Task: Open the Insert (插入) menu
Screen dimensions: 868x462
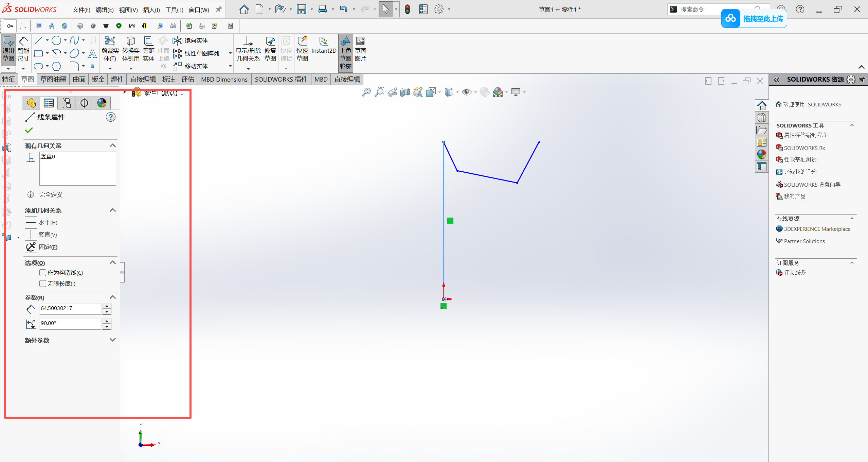Action: pos(151,10)
